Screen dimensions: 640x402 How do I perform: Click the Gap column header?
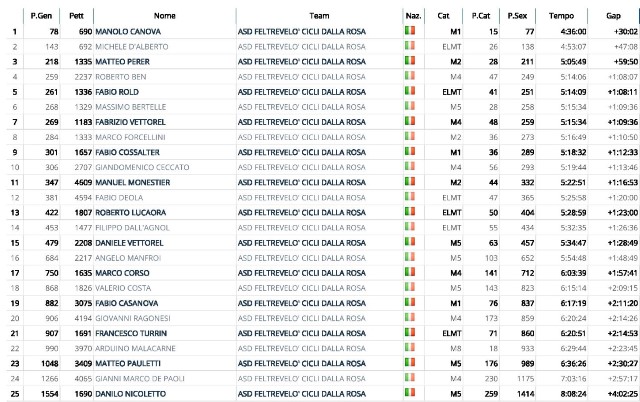point(613,16)
